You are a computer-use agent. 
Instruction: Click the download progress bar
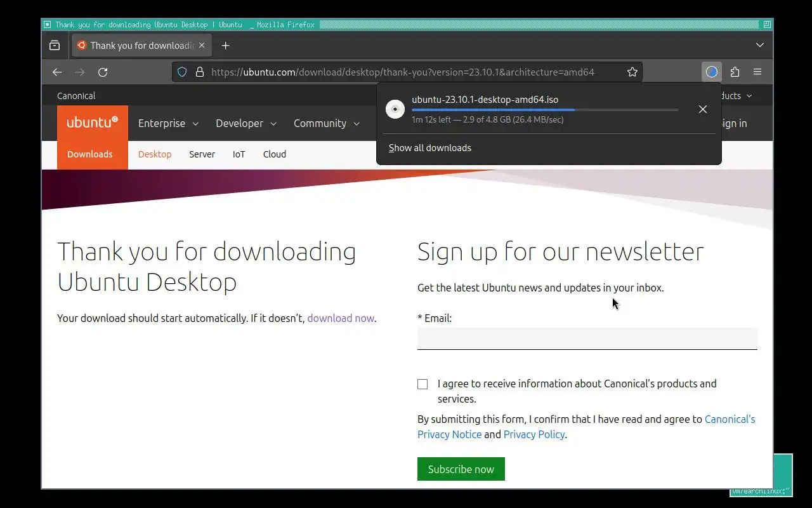[x=545, y=110]
